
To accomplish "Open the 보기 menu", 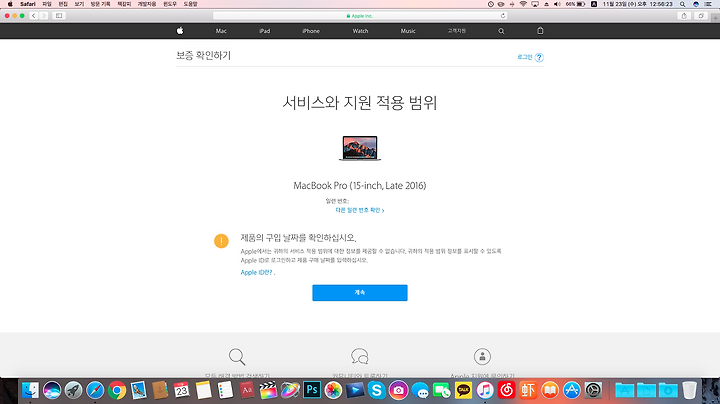I will [79, 4].
